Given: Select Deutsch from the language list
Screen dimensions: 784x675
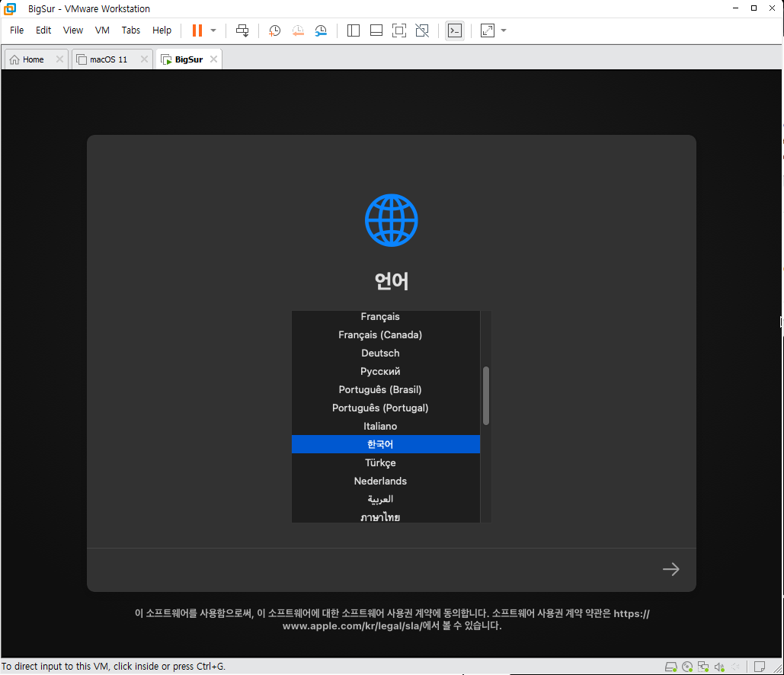Looking at the screenshot, I should click(x=380, y=353).
